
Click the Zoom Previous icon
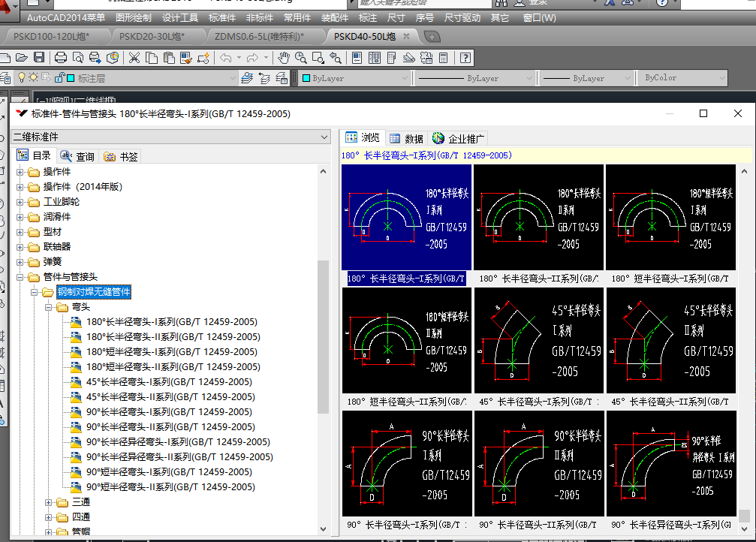tap(336, 58)
